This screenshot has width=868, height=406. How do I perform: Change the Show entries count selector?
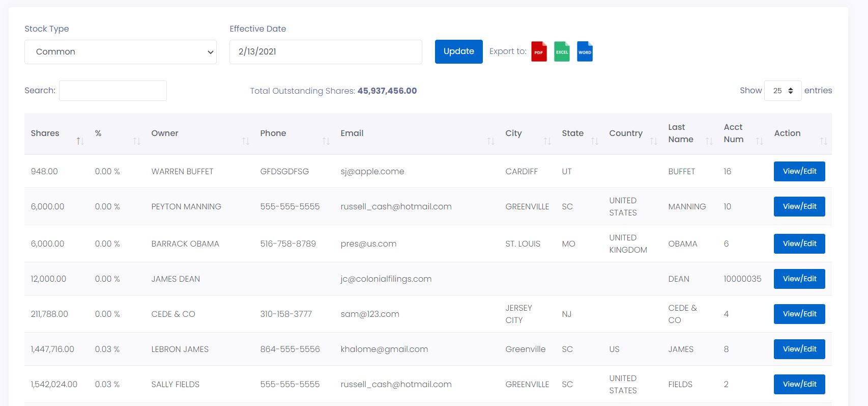pyautogui.click(x=783, y=91)
